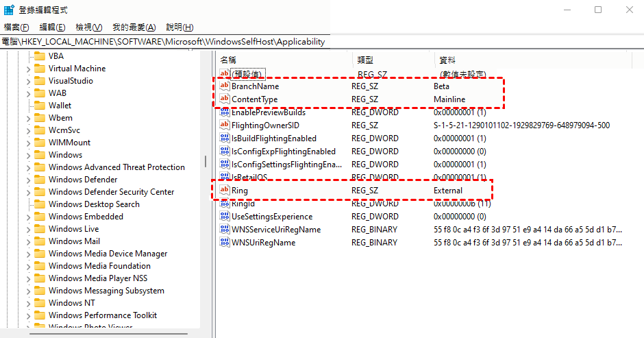Screen dimensions: 644x338
Task: Click the folder icon of WcmSvc key
Action: tap(40, 130)
